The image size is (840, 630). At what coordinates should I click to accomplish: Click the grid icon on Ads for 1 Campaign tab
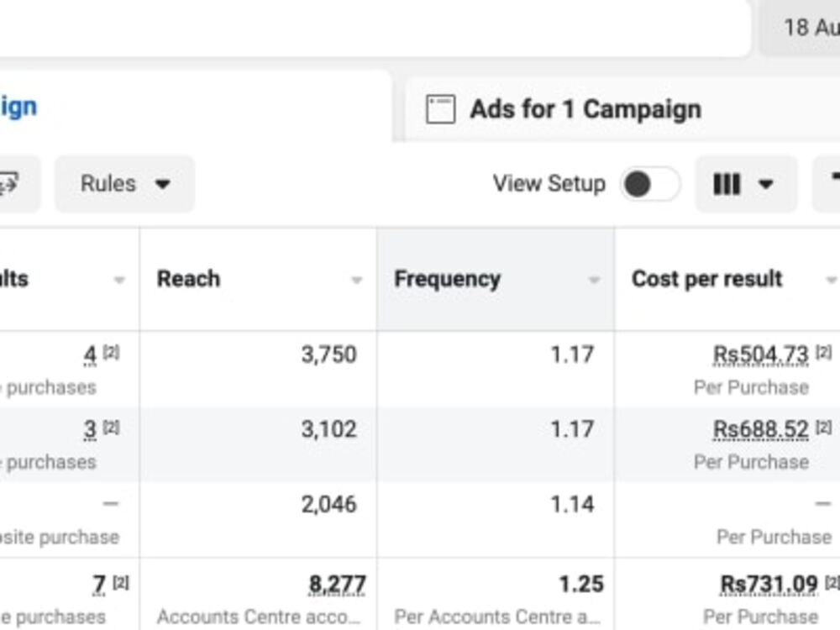(440, 108)
